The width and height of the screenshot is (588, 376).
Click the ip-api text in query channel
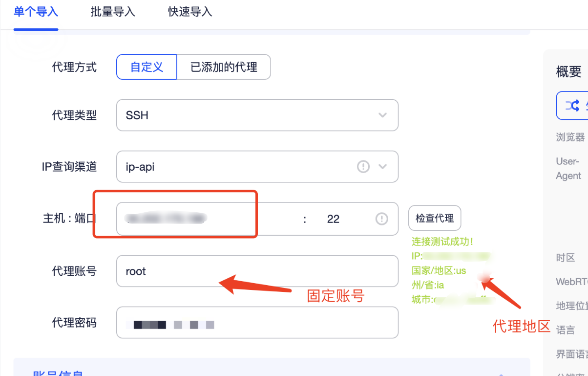[x=140, y=167]
